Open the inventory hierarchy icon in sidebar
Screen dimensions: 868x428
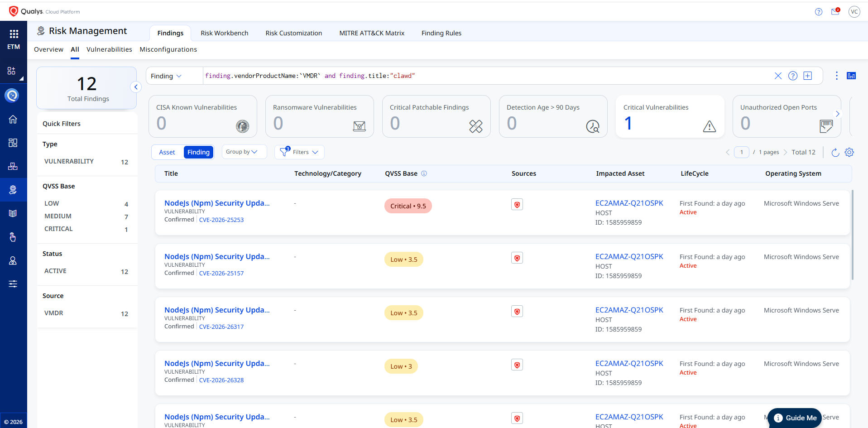pos(13,166)
